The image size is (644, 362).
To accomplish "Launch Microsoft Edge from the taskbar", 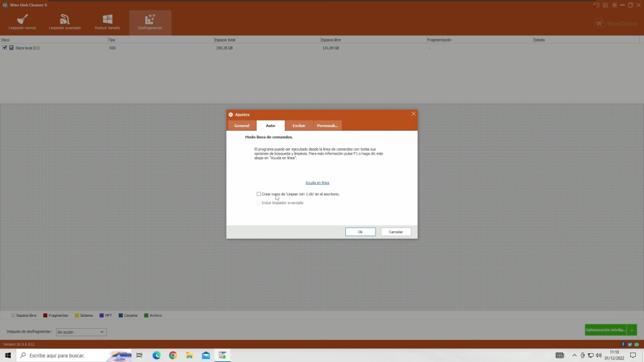I will tap(156, 356).
